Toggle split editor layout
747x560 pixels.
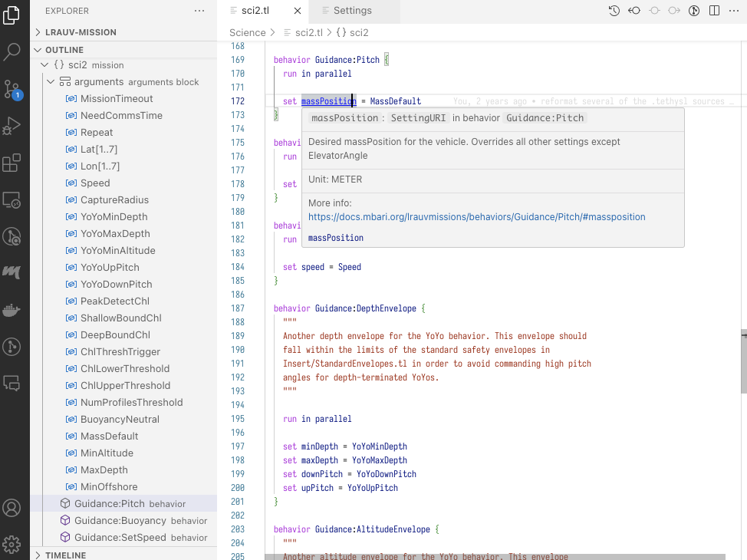click(x=714, y=11)
